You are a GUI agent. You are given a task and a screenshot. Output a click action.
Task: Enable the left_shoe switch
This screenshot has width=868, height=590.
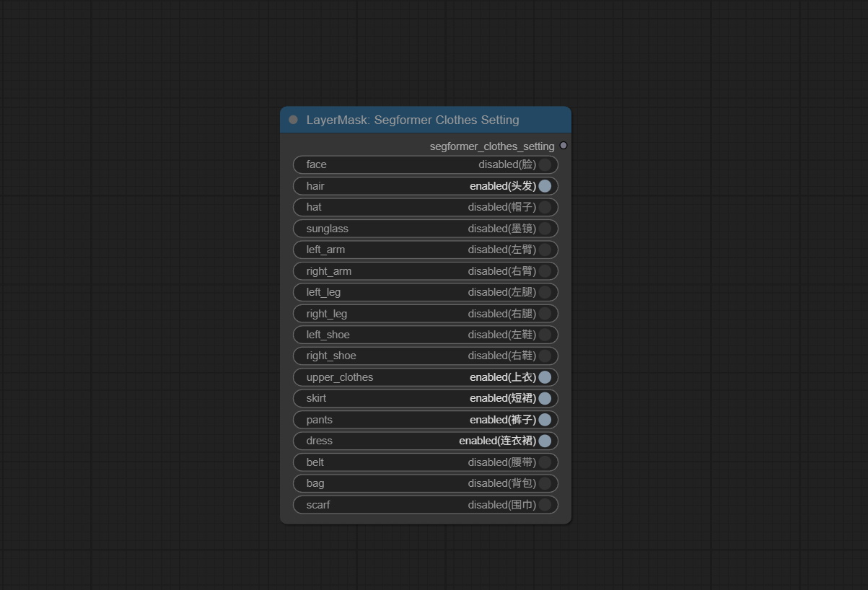click(x=545, y=335)
